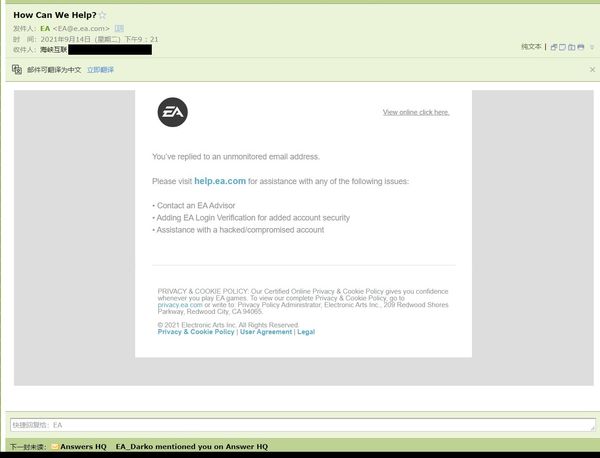Open Privacy & Cookie Policy footer link
The height and width of the screenshot is (458, 600).
coord(196,332)
